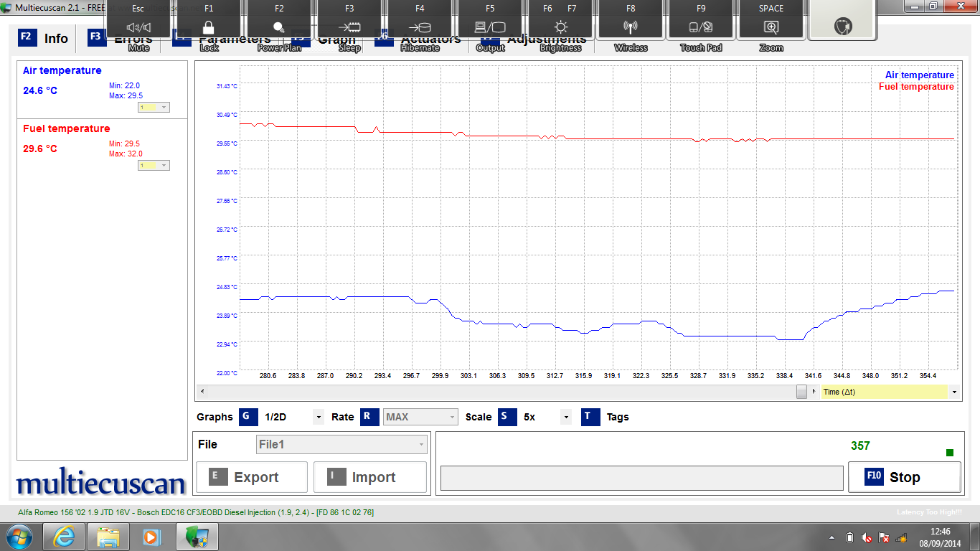
Task: Click the graph horizontal scrollbar thumb
Action: (801, 392)
